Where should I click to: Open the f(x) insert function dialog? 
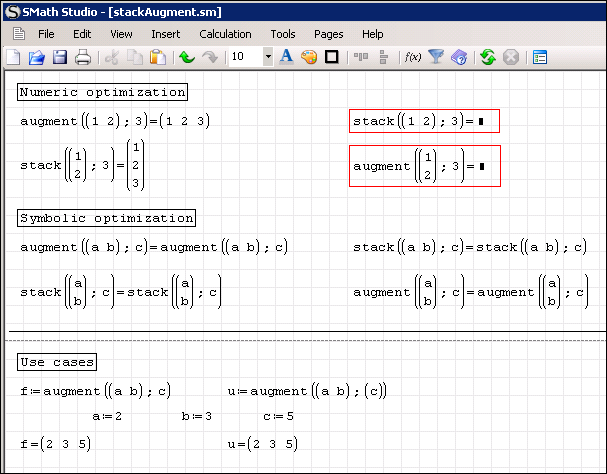(x=412, y=58)
